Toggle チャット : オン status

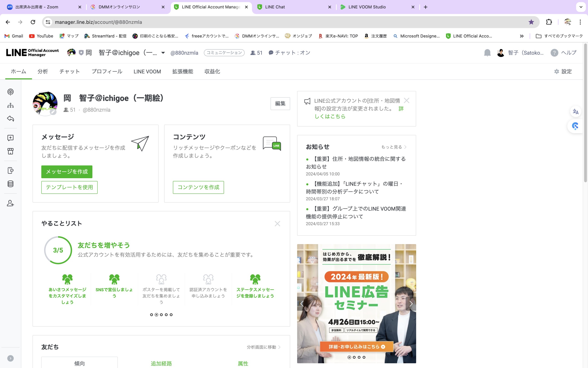click(x=289, y=53)
